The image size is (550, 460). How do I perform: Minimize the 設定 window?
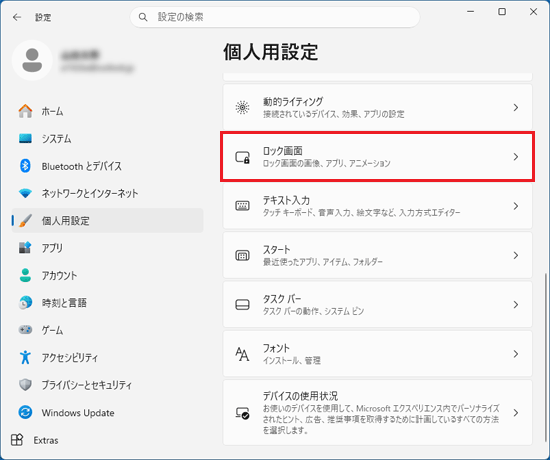coord(471,12)
